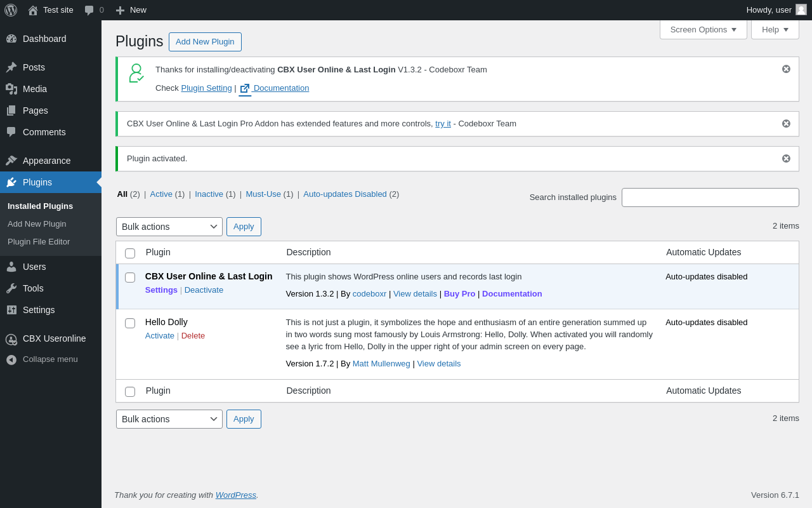Open the Documentation link in notice
This screenshot has height=508, width=812.
pos(281,88)
